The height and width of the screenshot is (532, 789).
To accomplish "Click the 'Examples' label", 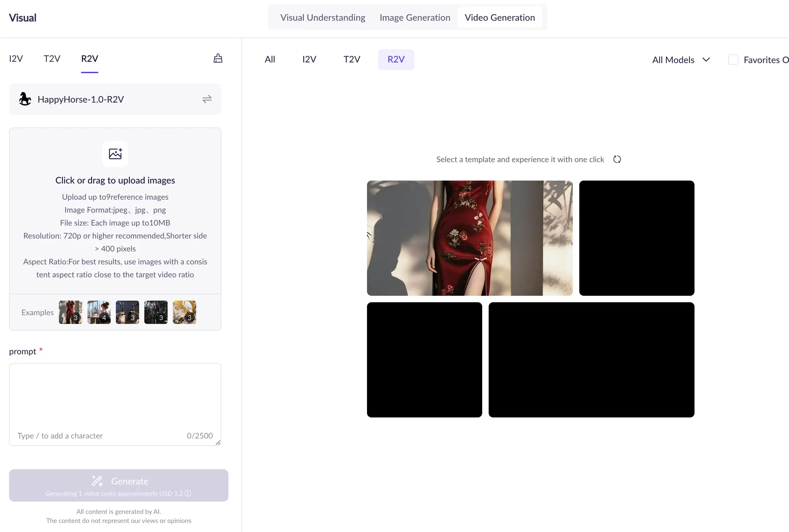I will click(37, 313).
